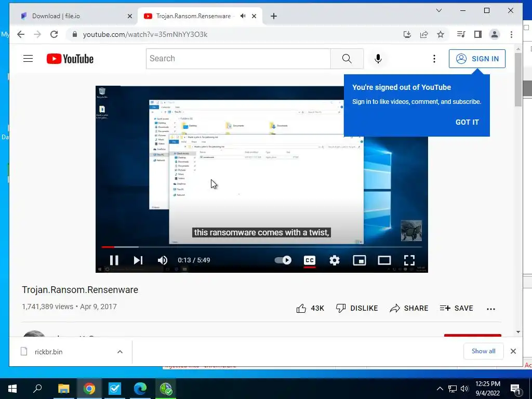Viewport: 532px width, 399px height.
Task: Switch to Download | file.io tab
Action: point(74,16)
